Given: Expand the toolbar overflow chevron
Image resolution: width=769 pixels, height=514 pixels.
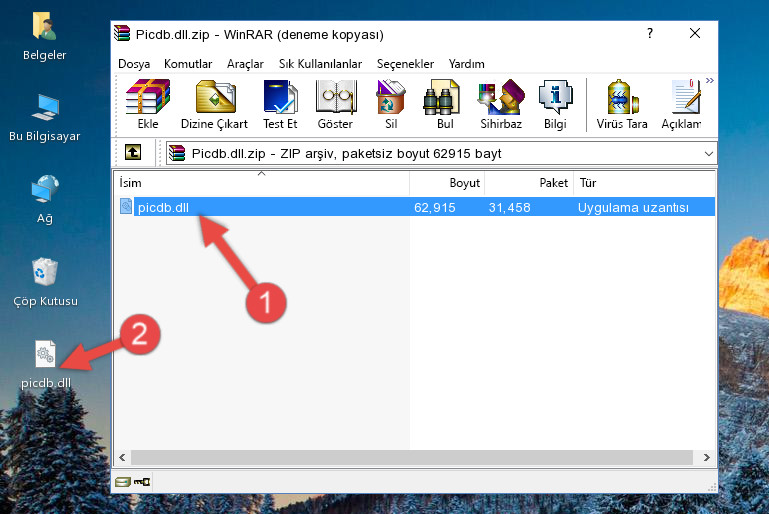Looking at the screenshot, I should point(710,80).
